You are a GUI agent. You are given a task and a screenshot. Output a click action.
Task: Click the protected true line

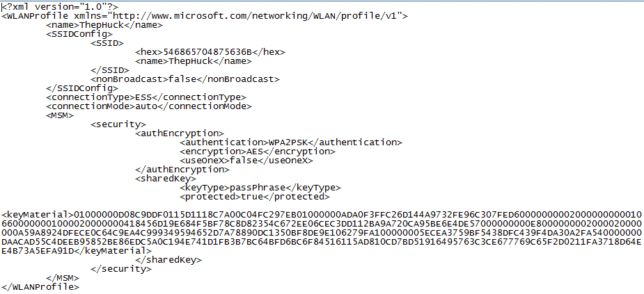tap(255, 197)
